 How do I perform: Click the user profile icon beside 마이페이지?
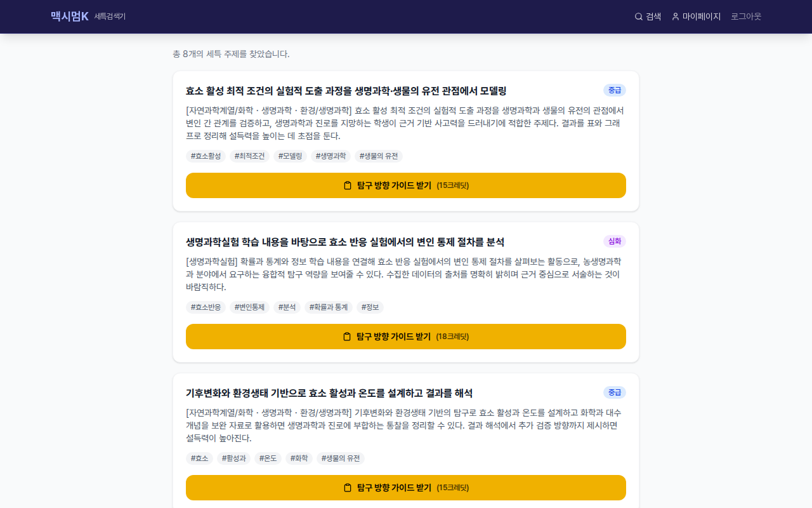tap(676, 17)
